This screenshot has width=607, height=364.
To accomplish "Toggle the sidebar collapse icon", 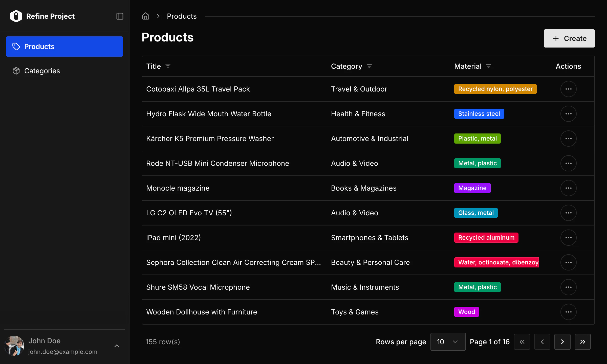I will tap(120, 16).
